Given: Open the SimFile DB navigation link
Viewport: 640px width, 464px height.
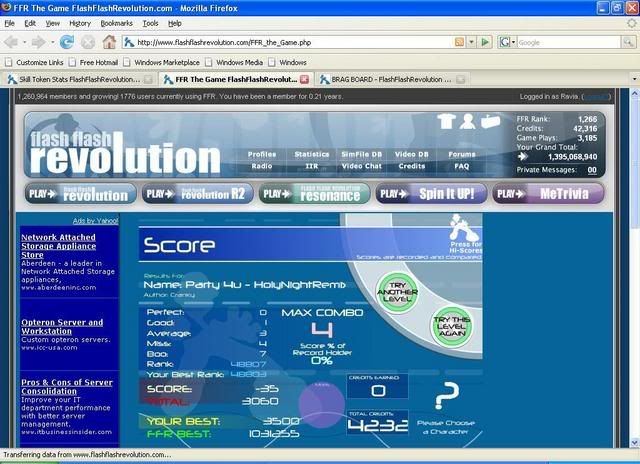Looking at the screenshot, I should tap(362, 154).
